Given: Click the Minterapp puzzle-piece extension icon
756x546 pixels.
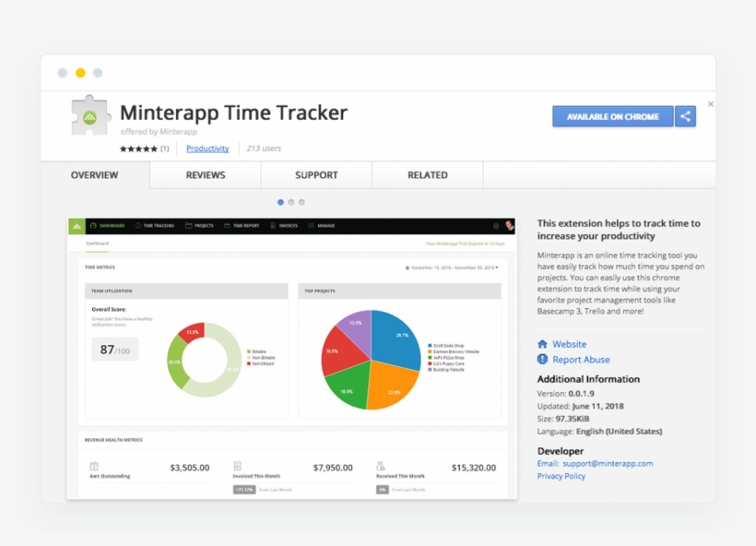Looking at the screenshot, I should click(x=90, y=115).
